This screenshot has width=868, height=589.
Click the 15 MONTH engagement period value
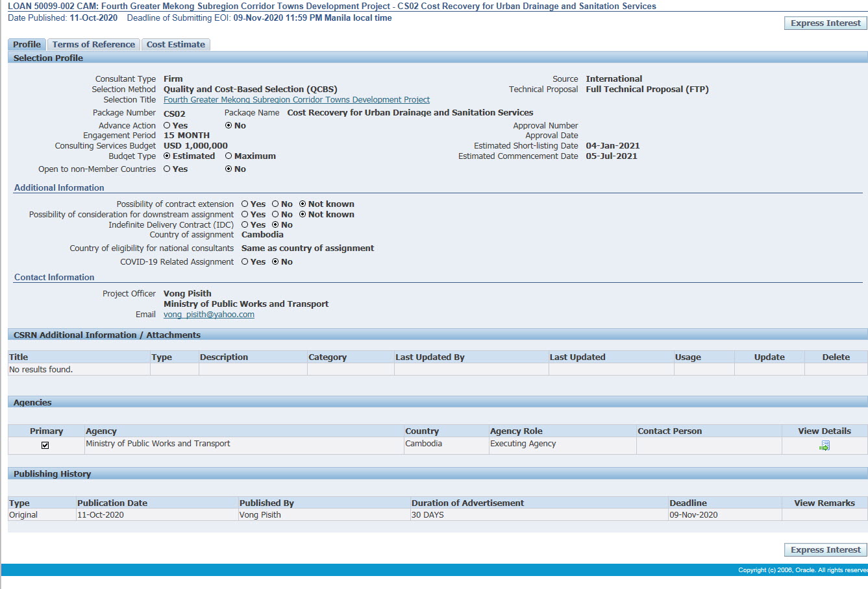186,136
